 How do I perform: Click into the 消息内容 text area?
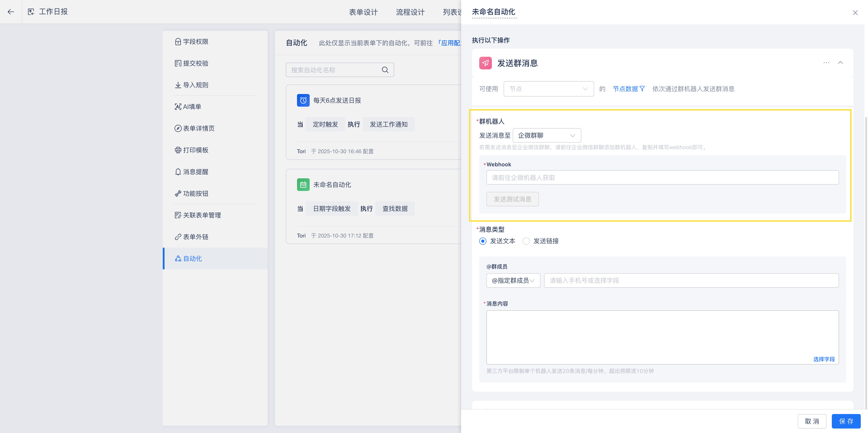pyautogui.click(x=663, y=337)
